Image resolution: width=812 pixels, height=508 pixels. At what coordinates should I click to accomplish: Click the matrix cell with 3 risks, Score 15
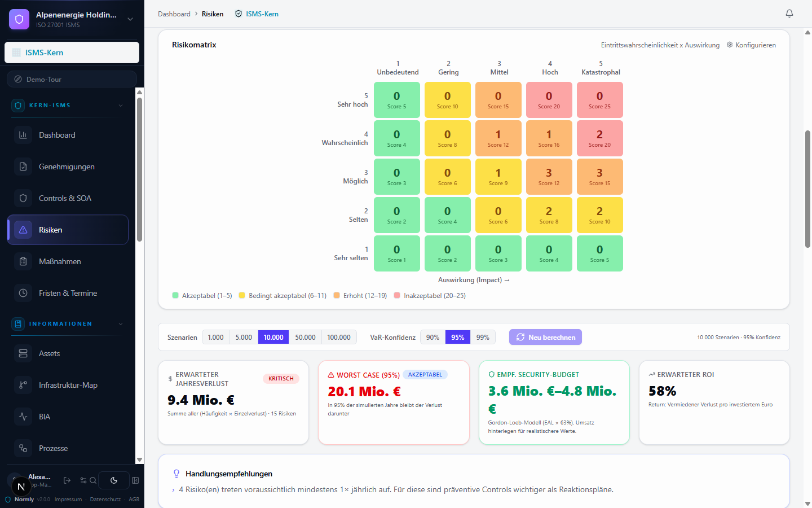(x=600, y=177)
